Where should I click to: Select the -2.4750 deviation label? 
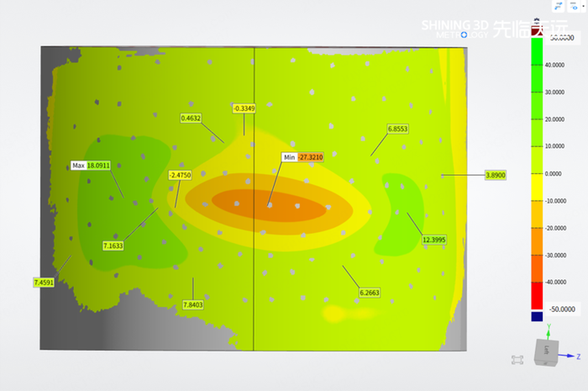tap(180, 175)
